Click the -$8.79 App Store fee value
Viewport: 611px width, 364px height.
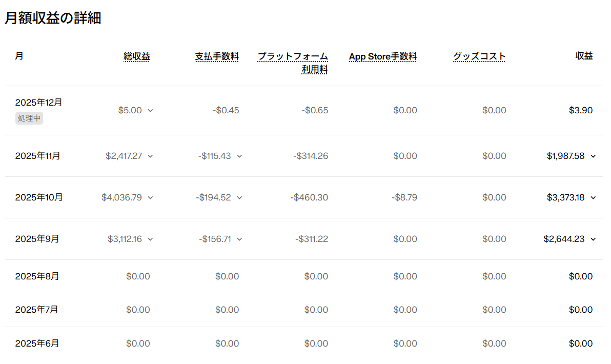point(404,197)
